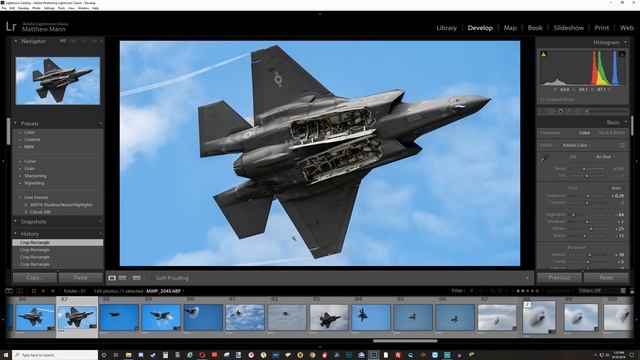Set Treatment to Black & White
The height and width of the screenshot is (360, 640).
click(x=611, y=133)
